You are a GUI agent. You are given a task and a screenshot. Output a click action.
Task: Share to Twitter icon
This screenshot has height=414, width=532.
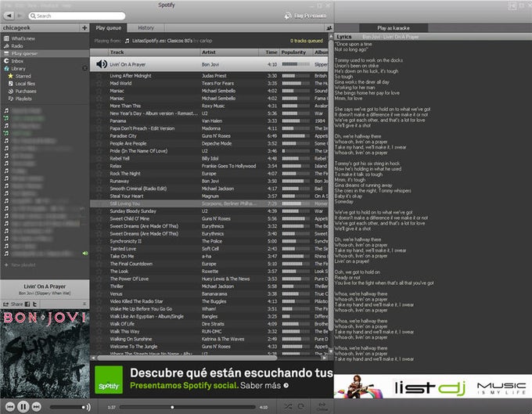pos(34,304)
